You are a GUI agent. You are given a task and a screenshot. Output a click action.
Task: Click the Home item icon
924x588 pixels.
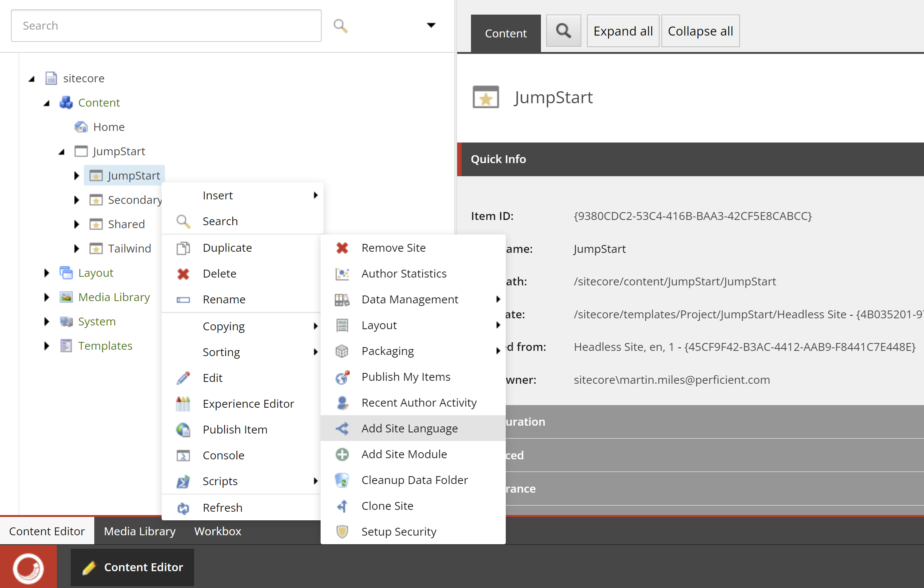point(81,127)
